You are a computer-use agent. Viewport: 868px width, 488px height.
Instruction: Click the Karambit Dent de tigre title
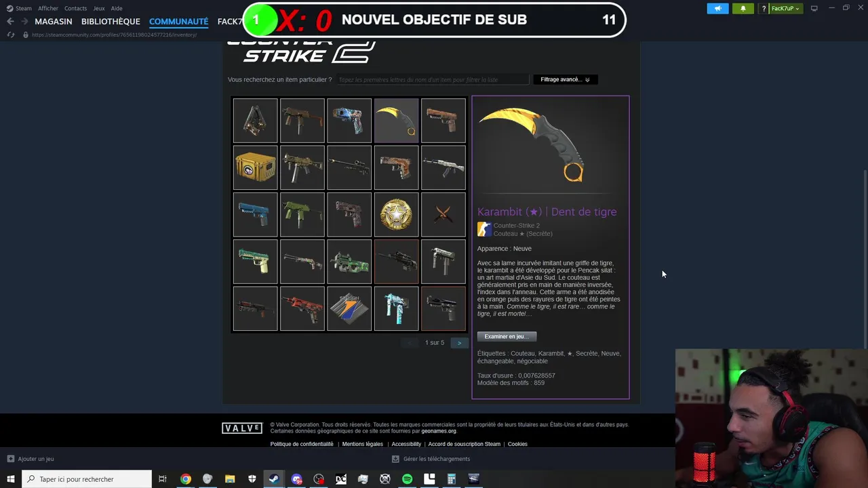tap(547, 211)
